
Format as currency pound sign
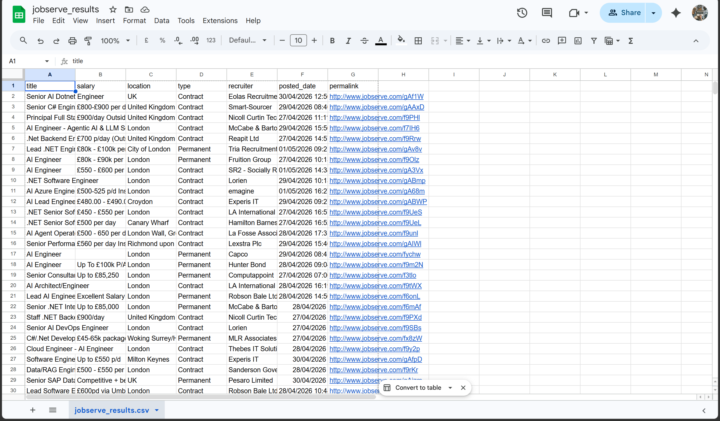tap(146, 41)
